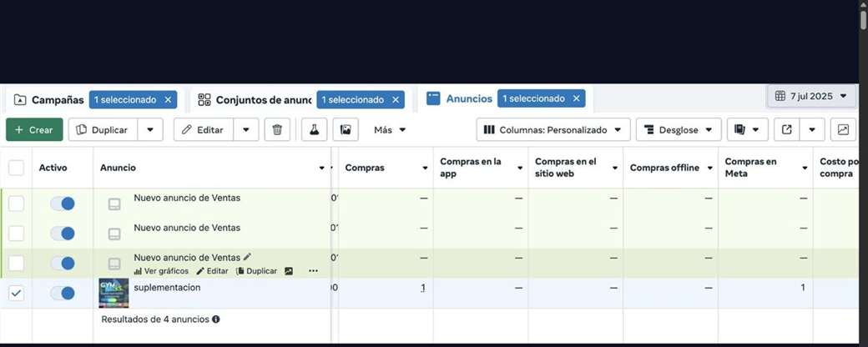
Task: Open the Compras column header dropdown arrow
Action: 425,168
